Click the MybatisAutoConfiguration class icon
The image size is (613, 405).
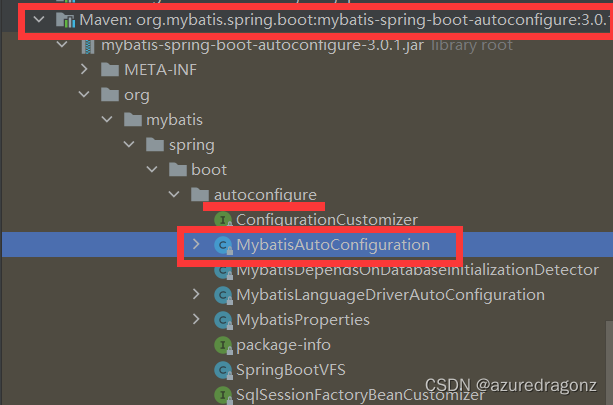click(224, 245)
